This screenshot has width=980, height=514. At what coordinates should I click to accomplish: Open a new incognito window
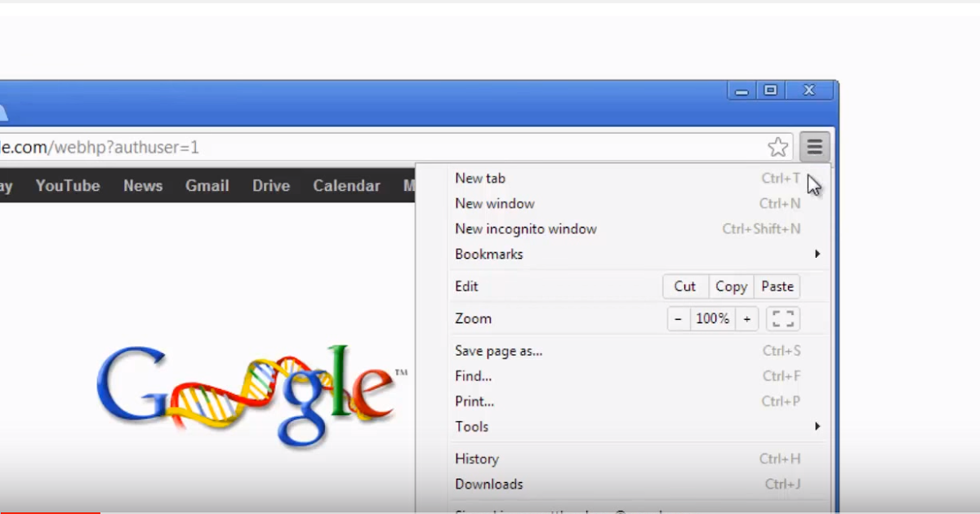pyautogui.click(x=526, y=228)
